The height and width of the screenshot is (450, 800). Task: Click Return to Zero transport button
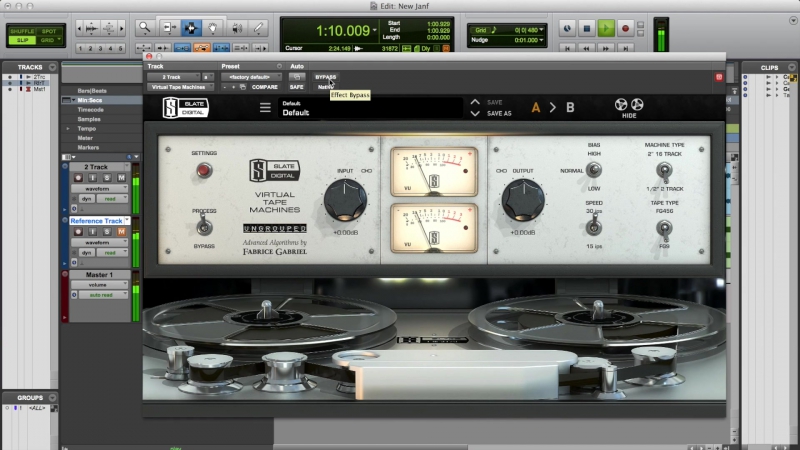click(x=567, y=48)
